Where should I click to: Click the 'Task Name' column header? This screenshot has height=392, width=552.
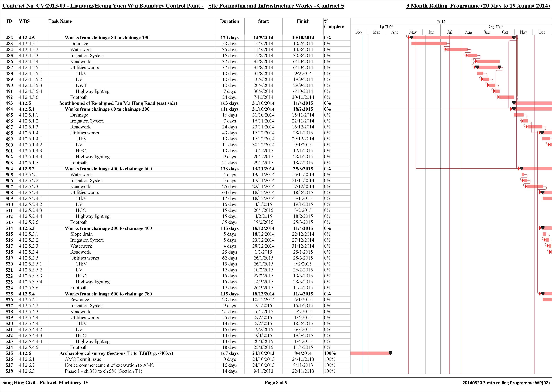click(60, 21)
